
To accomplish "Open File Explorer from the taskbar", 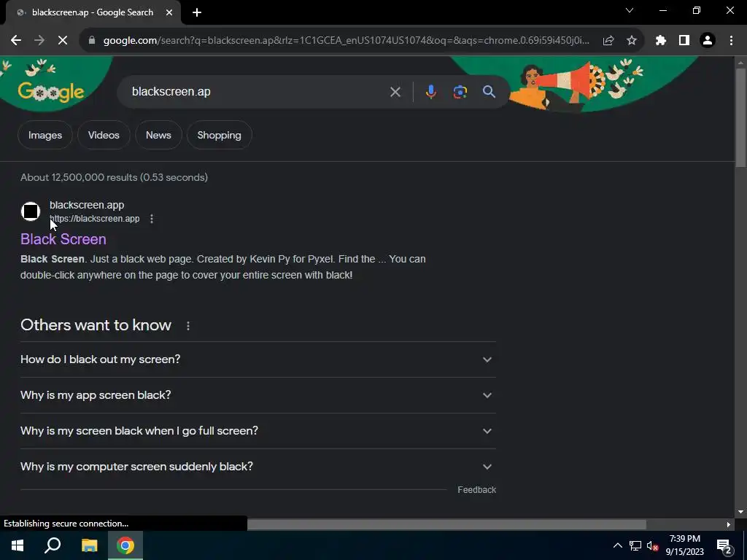I will [x=89, y=545].
